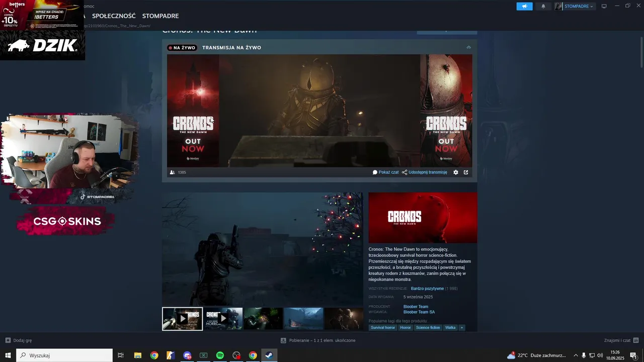Viewport: 644px width, 362px height.
Task: Open Znajomi i czat friends panel
Action: (x=621, y=340)
